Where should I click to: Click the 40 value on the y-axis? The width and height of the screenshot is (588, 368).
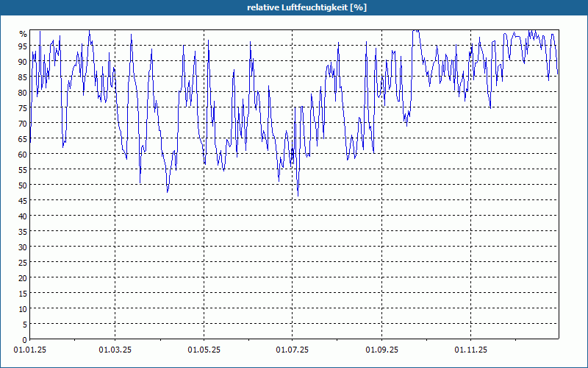(x=23, y=216)
